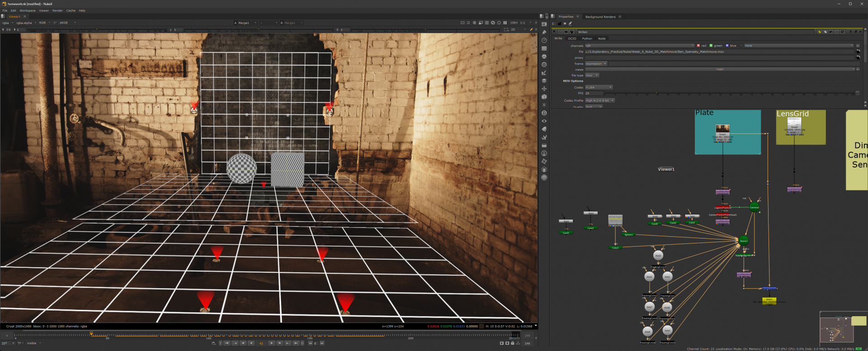This screenshot has height=351, width=868.
Task: Open the 3D nodes cube icon
Action: [544, 97]
